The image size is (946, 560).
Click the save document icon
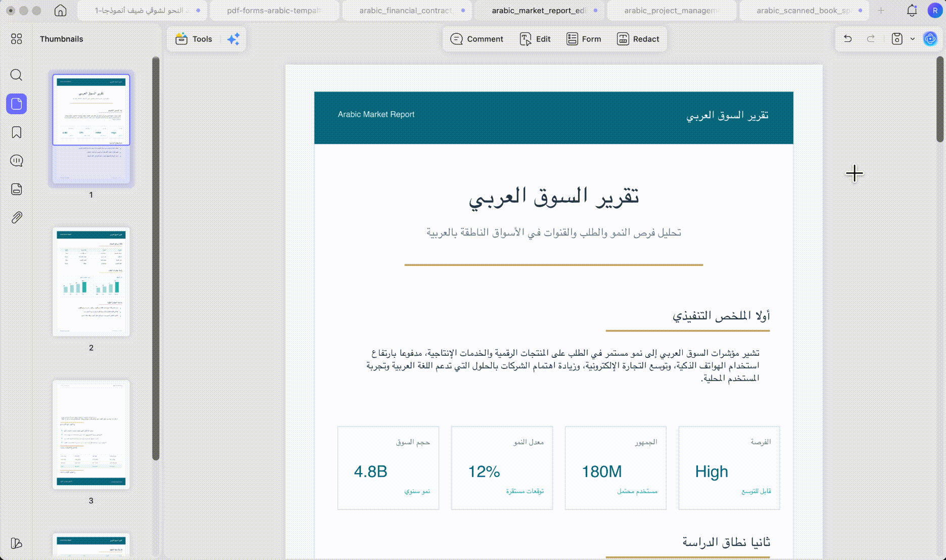897,39
